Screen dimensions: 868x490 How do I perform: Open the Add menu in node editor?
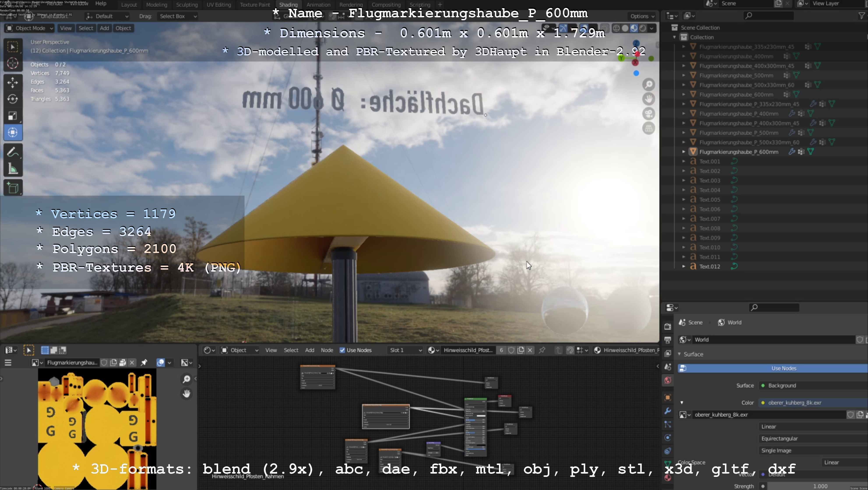(309, 350)
